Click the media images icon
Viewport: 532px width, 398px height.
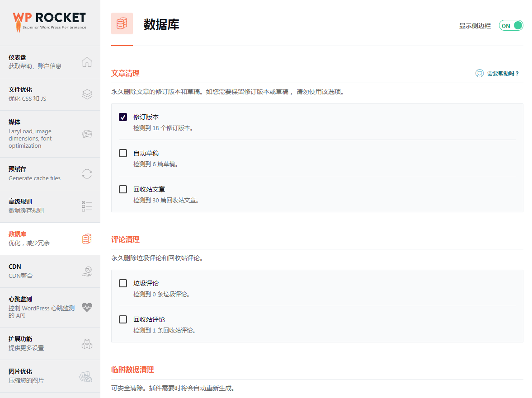[87, 134]
